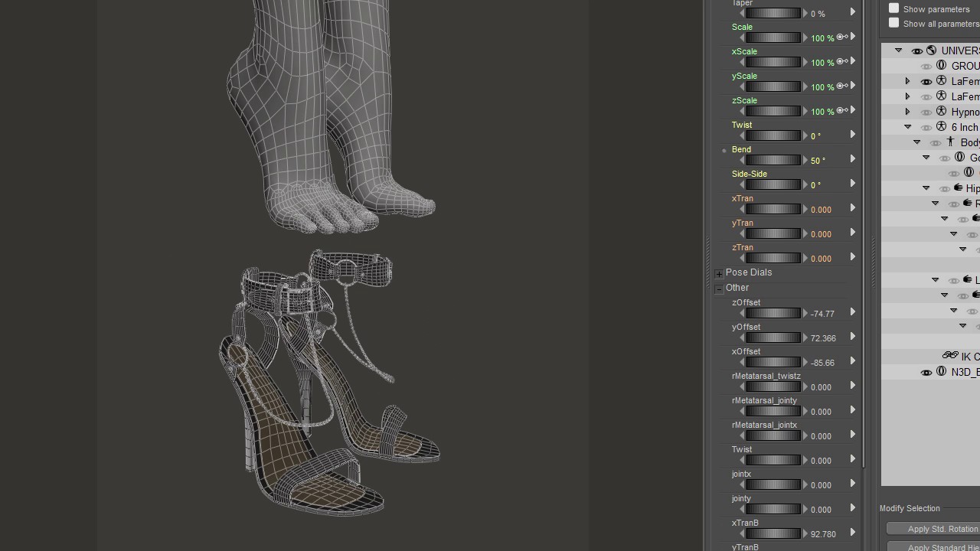Expand the Pose Dials group
Viewport: 980px width, 551px height.
click(x=719, y=273)
